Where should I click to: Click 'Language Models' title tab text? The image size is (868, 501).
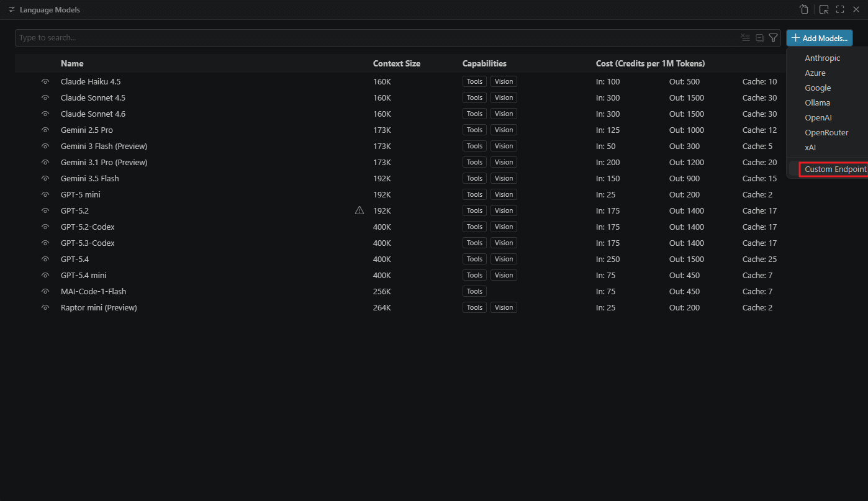click(x=50, y=10)
